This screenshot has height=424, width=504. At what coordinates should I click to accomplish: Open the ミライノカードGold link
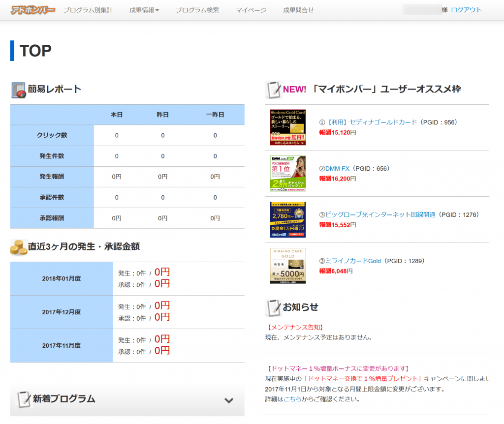coord(353,261)
